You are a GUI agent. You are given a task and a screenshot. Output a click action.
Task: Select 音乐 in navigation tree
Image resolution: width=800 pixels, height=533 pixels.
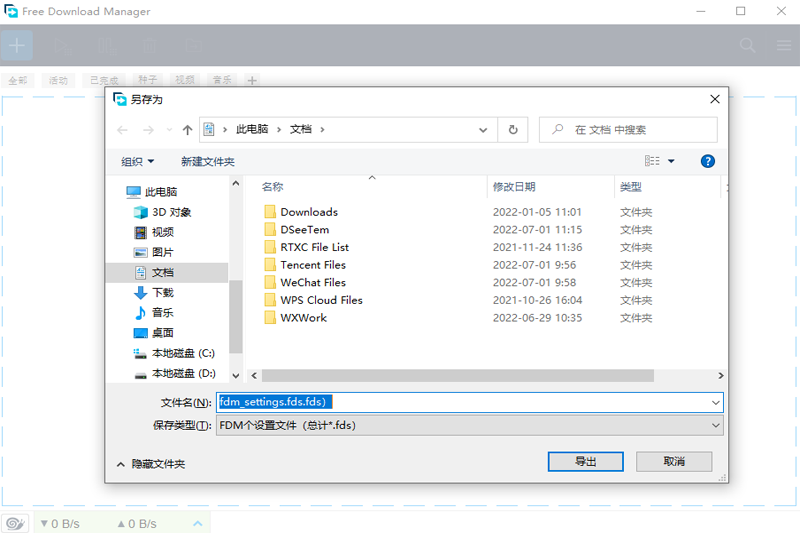pyautogui.click(x=155, y=313)
